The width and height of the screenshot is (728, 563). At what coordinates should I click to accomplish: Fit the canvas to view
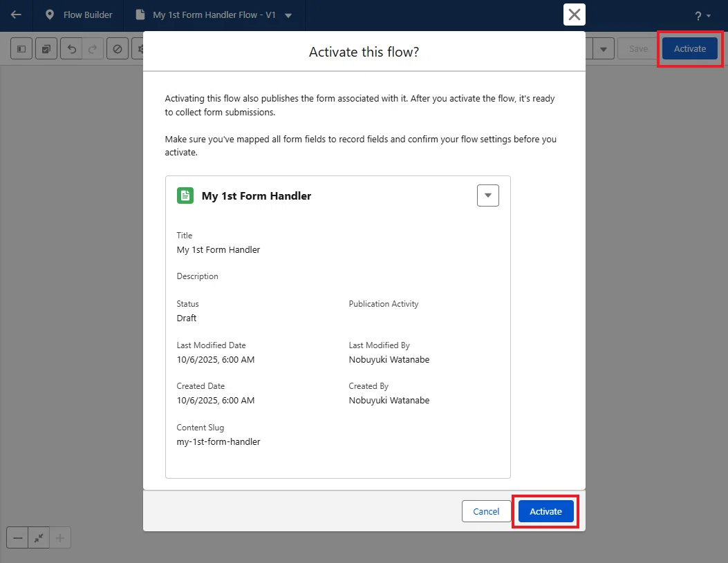click(39, 538)
